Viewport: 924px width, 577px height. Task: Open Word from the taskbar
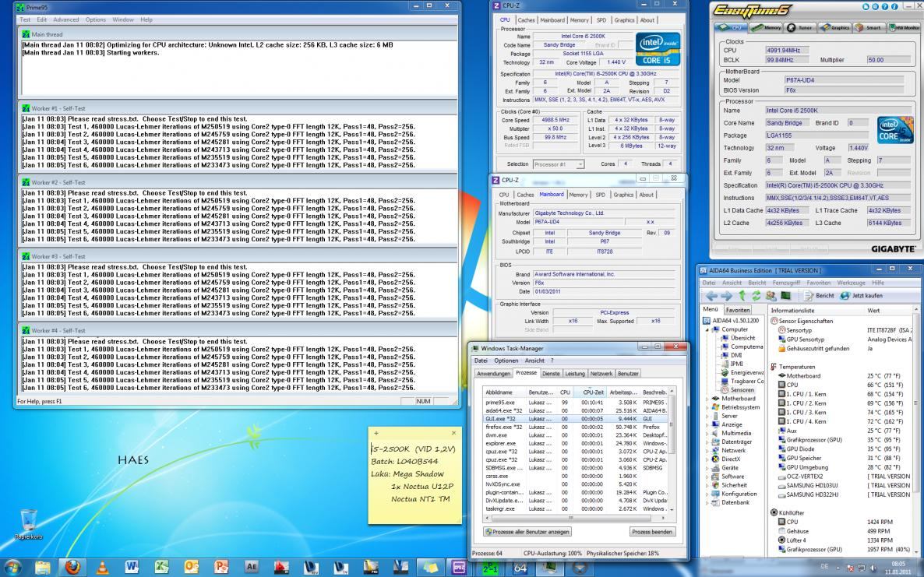pos(132,567)
